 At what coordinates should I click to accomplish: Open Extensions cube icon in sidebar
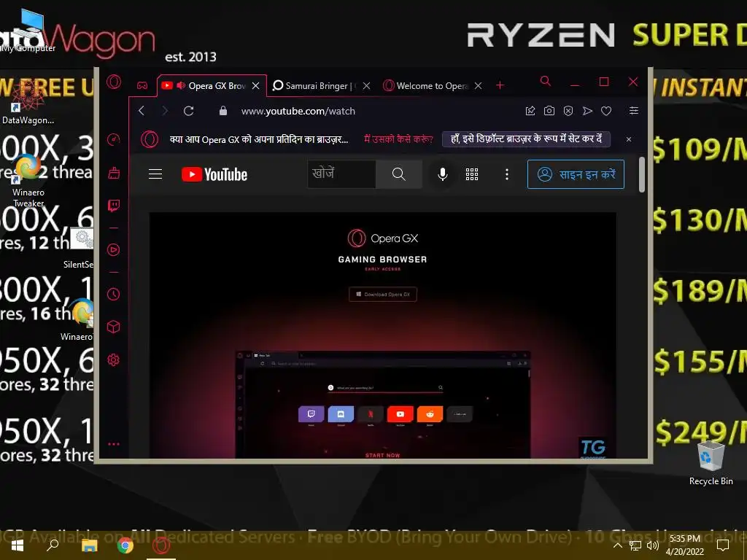[x=113, y=327]
